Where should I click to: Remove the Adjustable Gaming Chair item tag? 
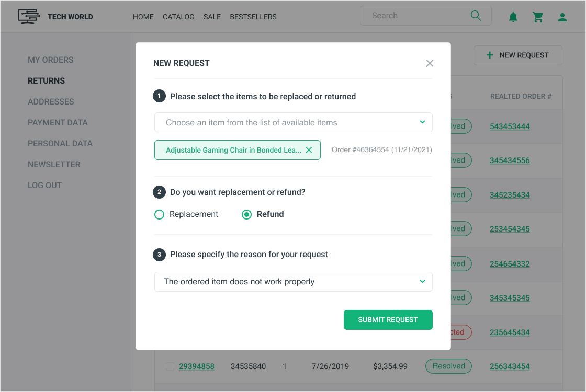(309, 150)
